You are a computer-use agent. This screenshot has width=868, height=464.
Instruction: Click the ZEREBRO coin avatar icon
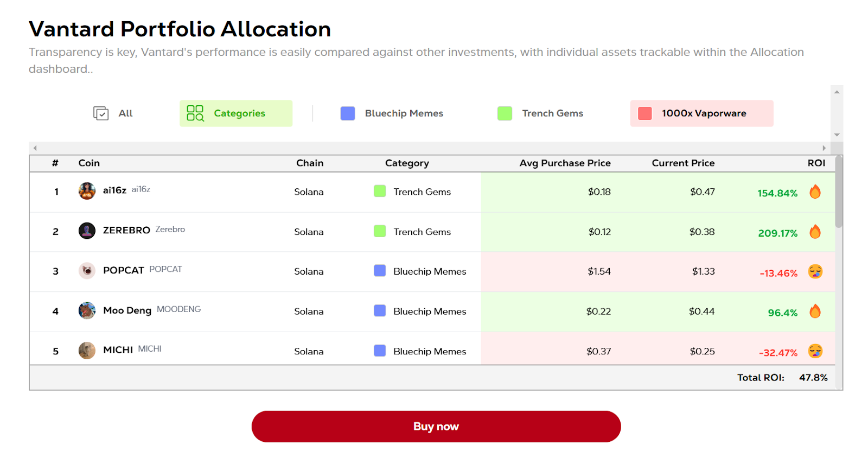pos(87,231)
